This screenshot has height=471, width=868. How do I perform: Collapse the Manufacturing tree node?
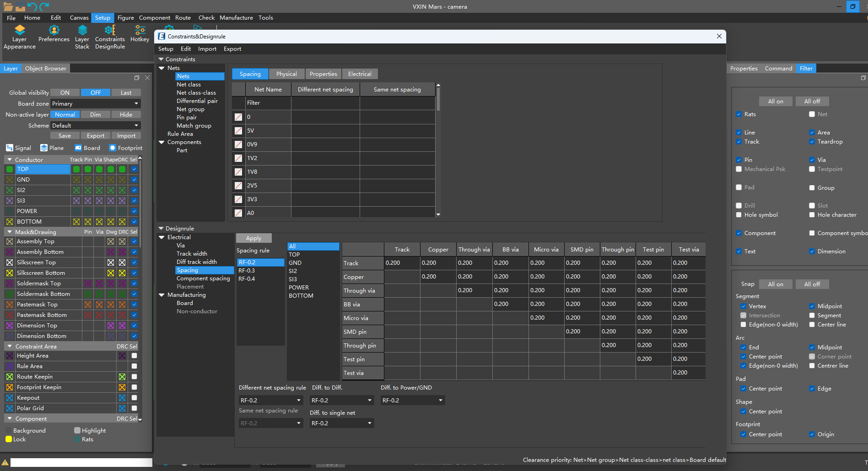pos(162,295)
